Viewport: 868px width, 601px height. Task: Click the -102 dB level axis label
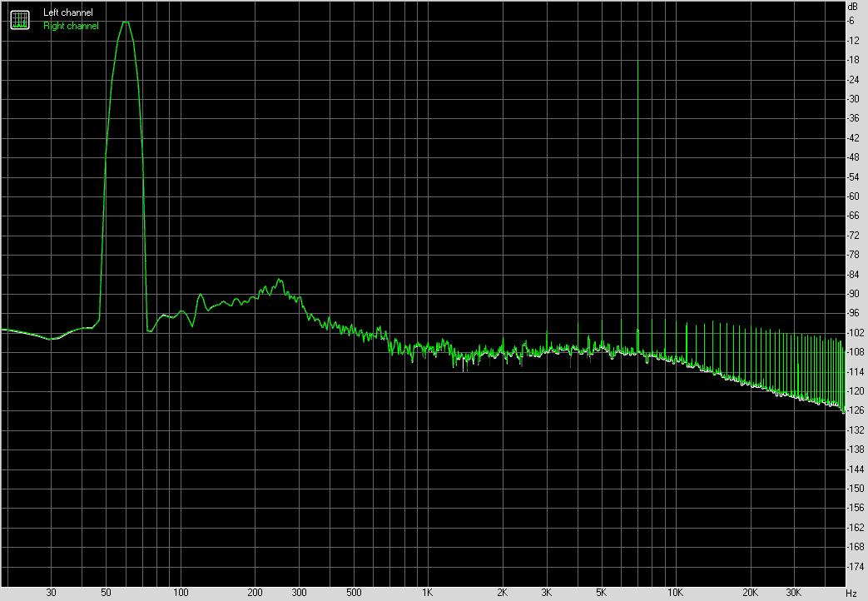pos(853,333)
